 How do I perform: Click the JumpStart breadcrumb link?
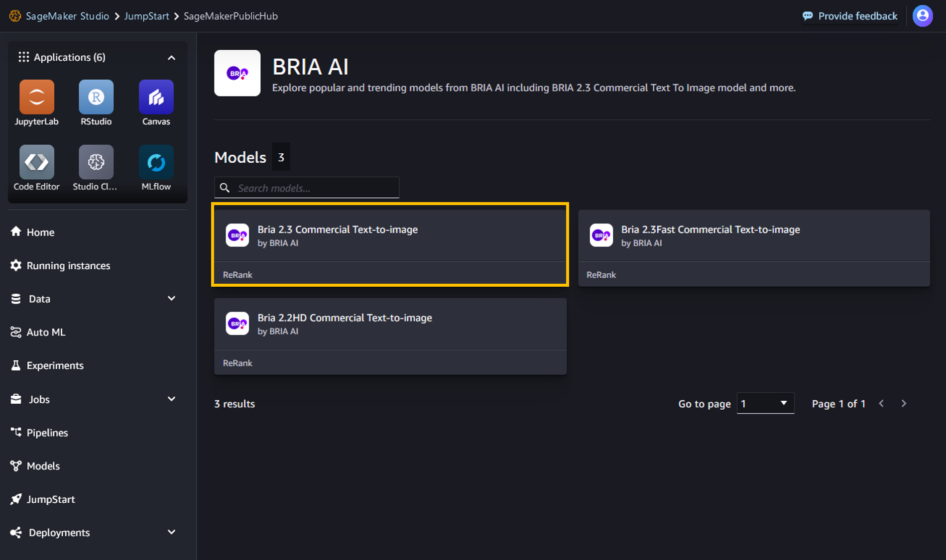(146, 16)
